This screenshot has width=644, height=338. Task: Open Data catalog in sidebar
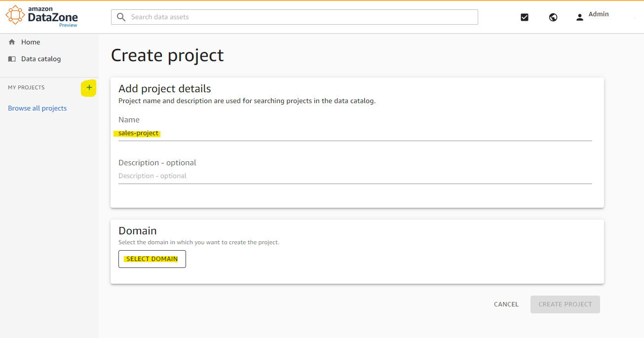(41, 59)
